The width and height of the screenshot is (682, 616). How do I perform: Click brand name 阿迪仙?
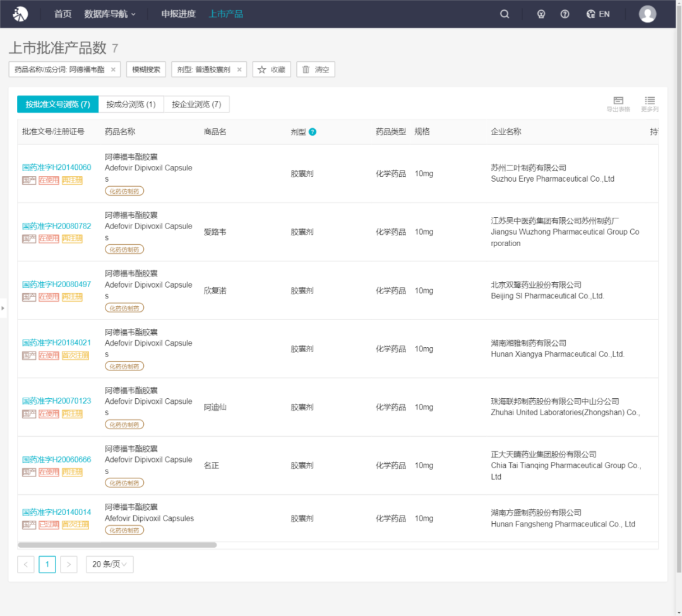tap(215, 407)
